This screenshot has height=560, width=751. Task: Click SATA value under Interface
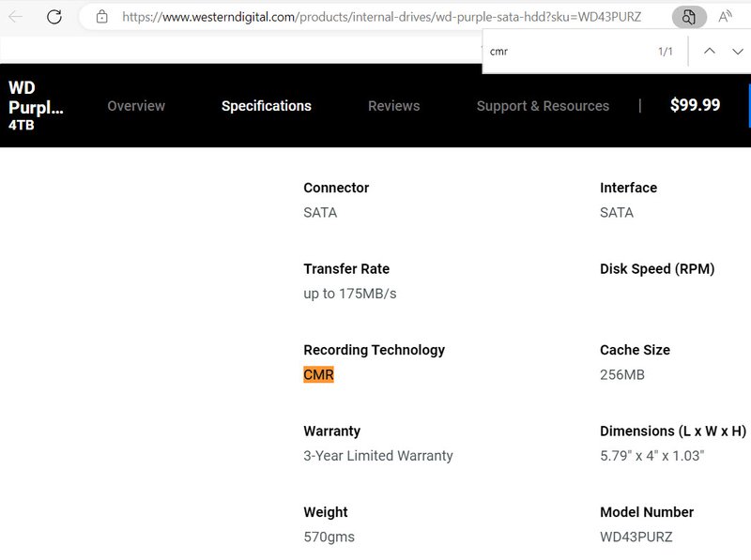pos(617,213)
